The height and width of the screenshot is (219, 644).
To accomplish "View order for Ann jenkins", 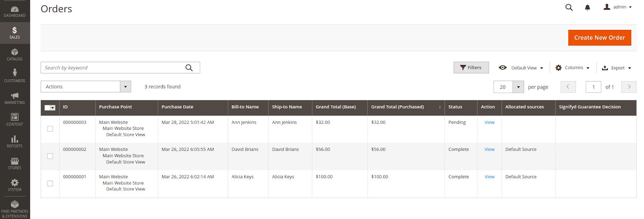I will [x=489, y=122].
